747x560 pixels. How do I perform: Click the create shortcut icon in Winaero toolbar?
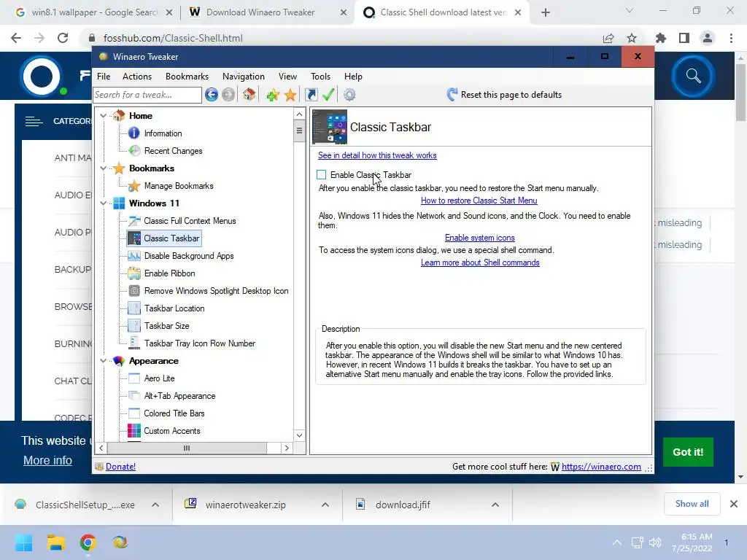point(311,95)
